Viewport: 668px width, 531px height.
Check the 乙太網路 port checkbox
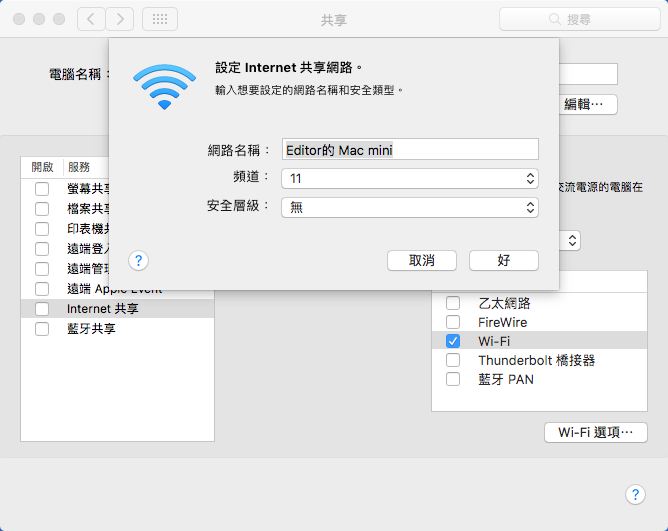click(453, 303)
